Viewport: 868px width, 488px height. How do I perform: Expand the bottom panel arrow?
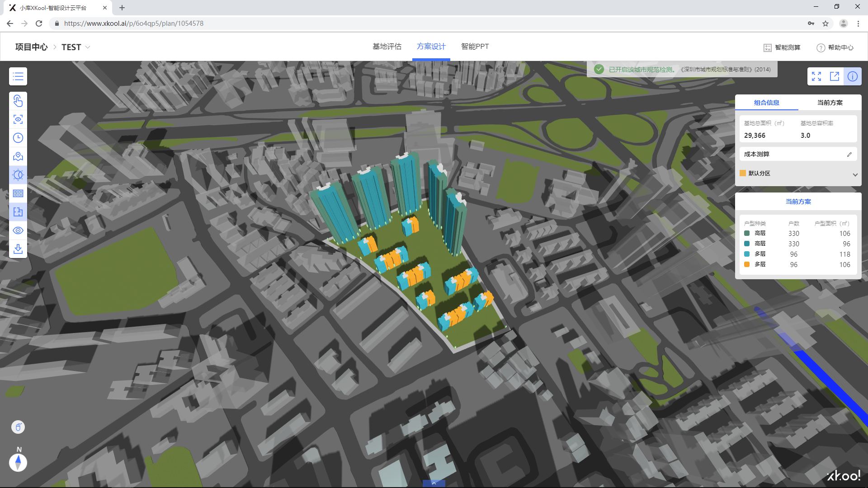coord(434,483)
